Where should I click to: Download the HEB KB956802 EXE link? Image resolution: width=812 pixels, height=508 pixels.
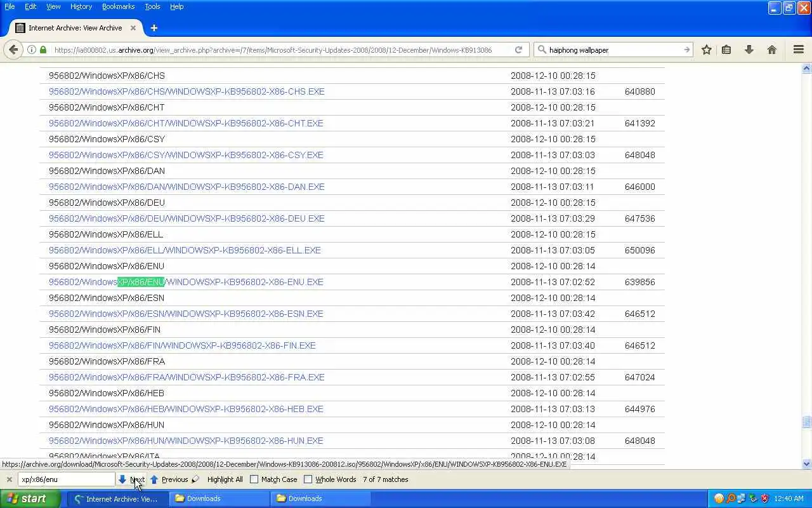tap(186, 409)
